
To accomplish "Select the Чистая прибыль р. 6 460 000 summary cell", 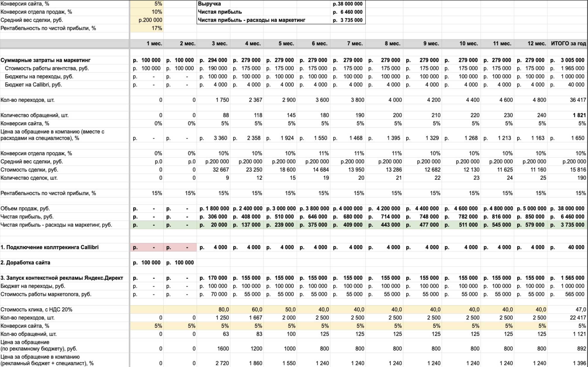I will [x=348, y=12].
